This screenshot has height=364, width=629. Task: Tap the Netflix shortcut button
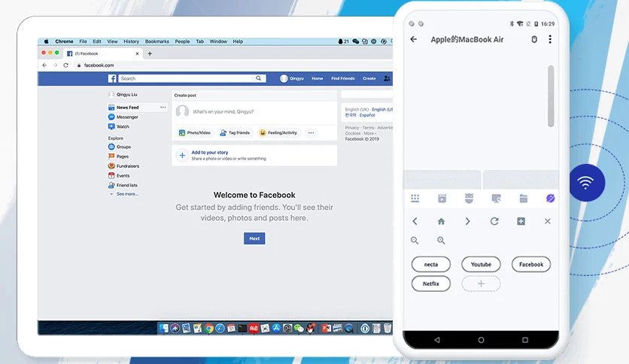(431, 284)
